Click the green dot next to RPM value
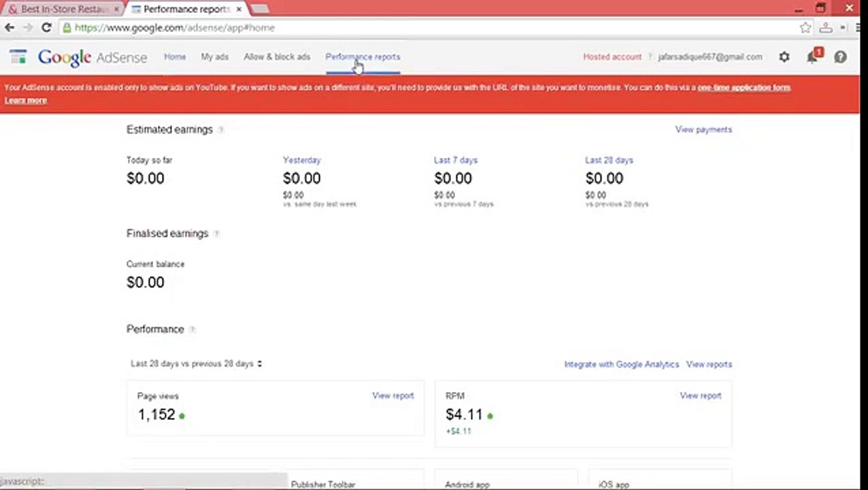 [490, 416]
